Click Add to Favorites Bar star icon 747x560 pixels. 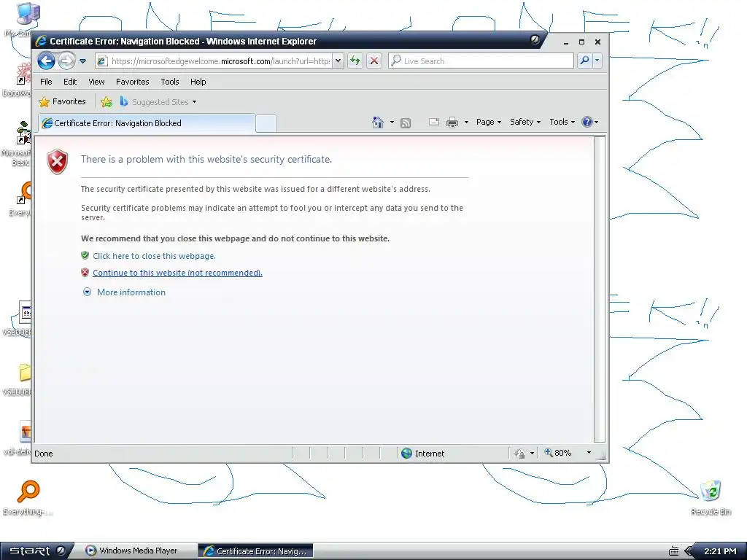(x=107, y=101)
